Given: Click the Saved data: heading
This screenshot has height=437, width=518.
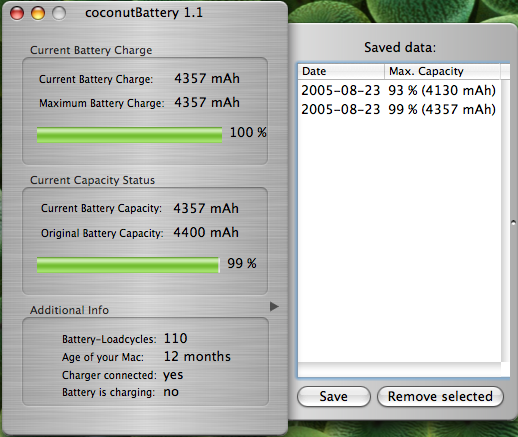Looking at the screenshot, I should coord(400,47).
